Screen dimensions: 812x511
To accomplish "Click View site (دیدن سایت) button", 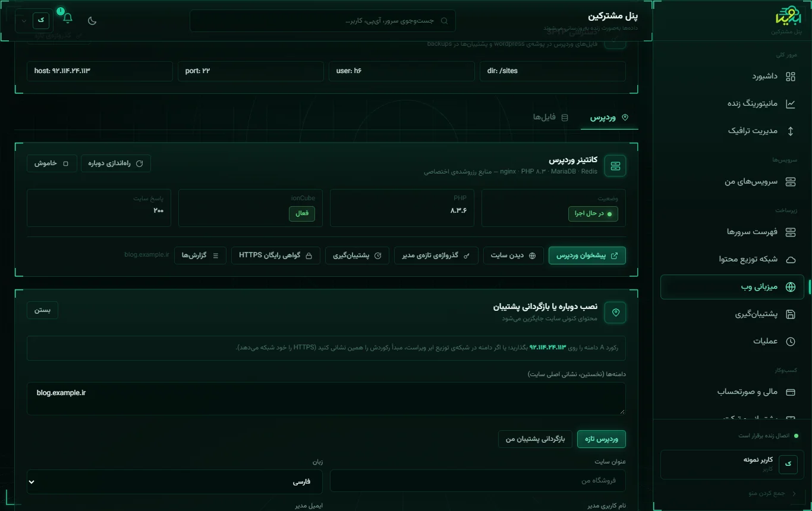I will click(x=513, y=255).
